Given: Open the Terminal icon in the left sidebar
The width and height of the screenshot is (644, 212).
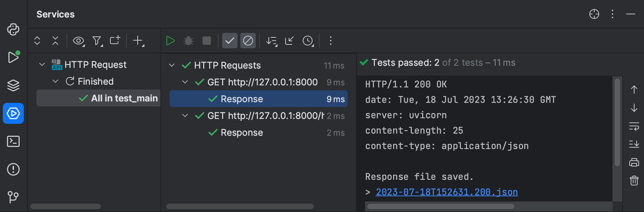Looking at the screenshot, I should click(x=13, y=141).
